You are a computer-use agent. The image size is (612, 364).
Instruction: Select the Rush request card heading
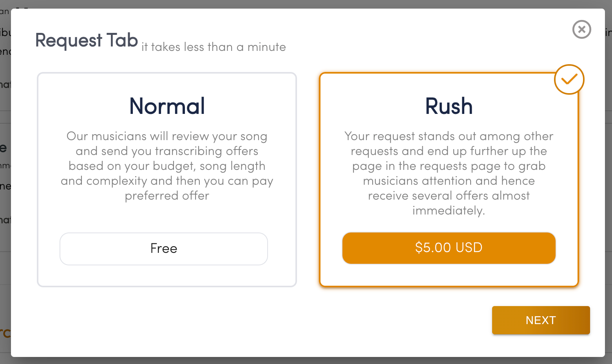[449, 106]
